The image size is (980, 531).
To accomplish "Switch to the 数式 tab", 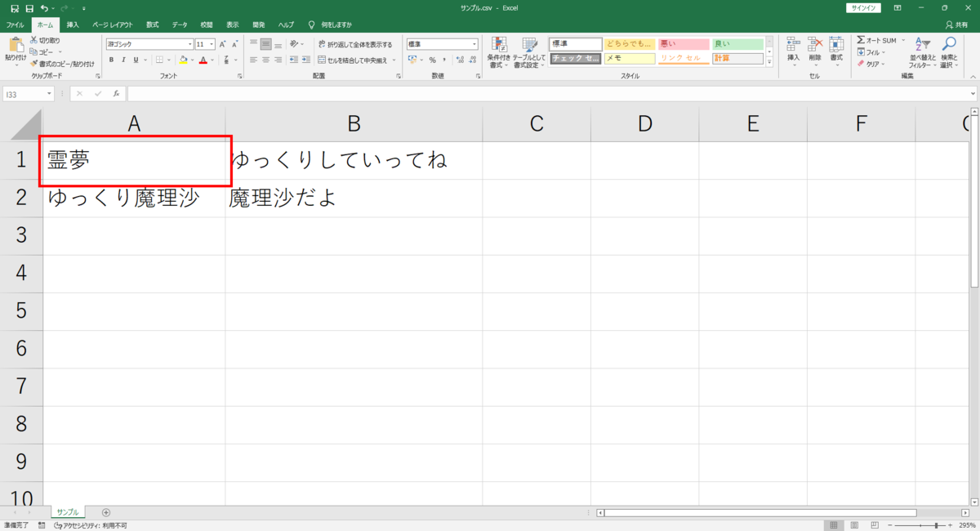I will click(153, 25).
